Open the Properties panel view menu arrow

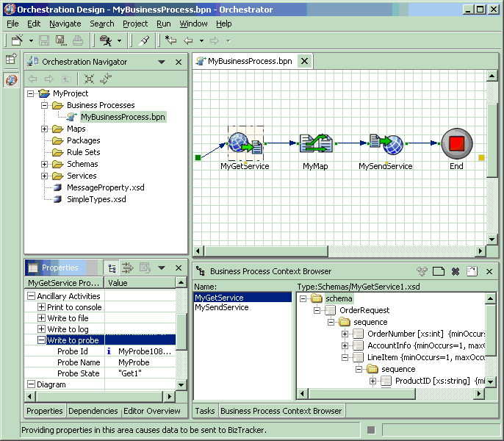tap(162, 268)
